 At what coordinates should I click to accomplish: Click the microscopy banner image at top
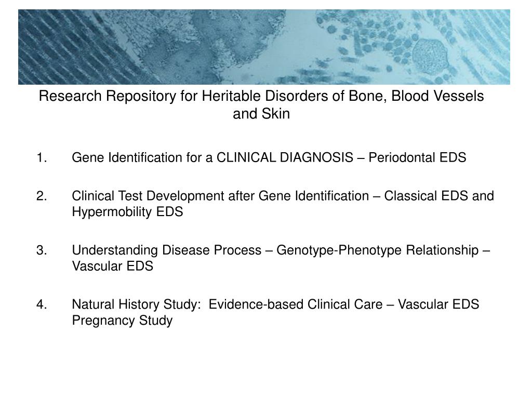tap(264, 47)
